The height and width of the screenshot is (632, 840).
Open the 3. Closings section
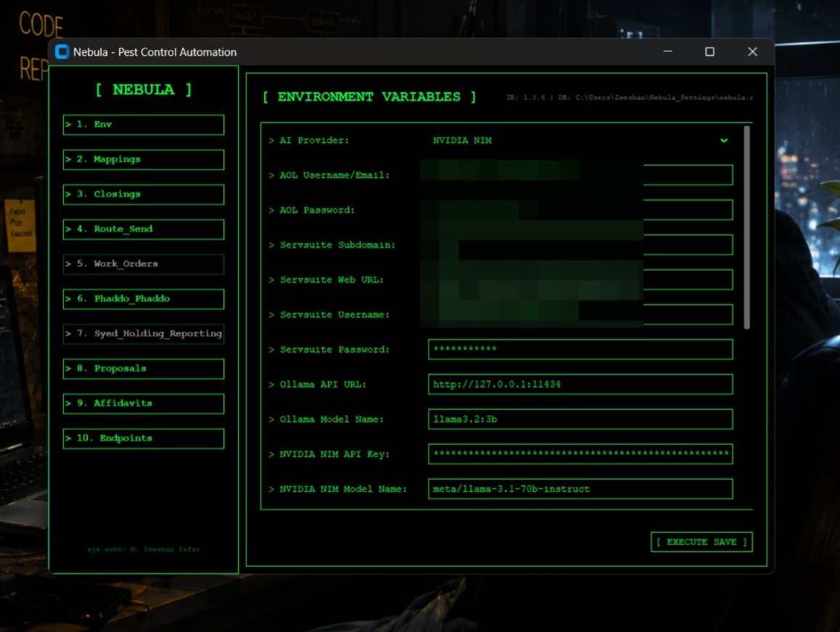tap(144, 194)
